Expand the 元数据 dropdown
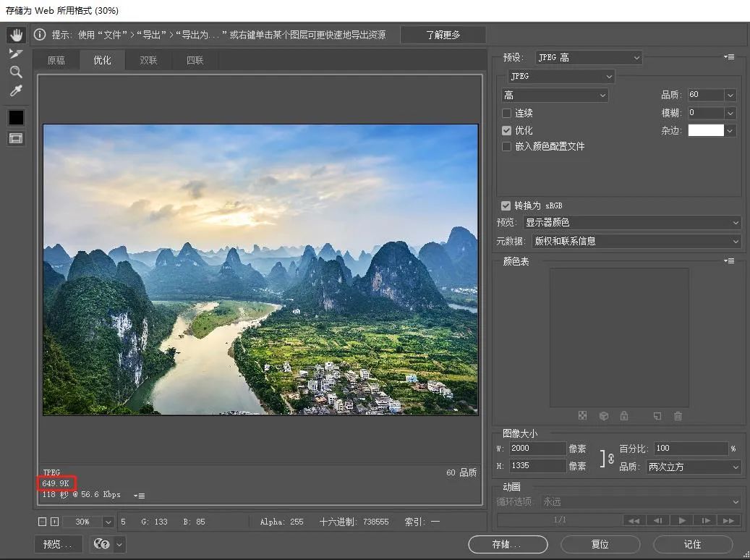Viewport: 750px width, 560px height. coord(636,241)
